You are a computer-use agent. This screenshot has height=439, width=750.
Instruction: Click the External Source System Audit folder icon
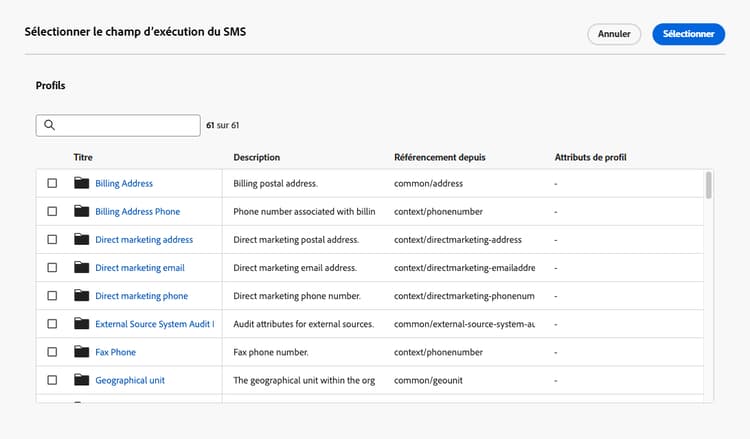click(81, 323)
